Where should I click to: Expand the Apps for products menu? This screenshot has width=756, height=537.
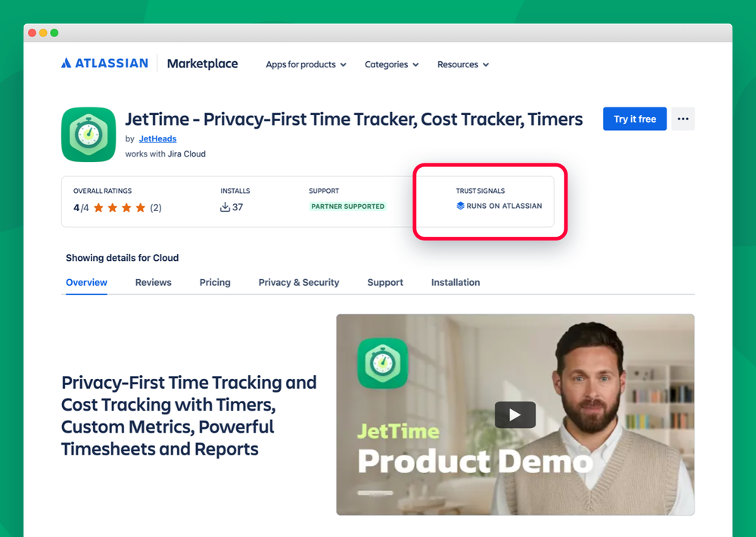click(x=306, y=64)
